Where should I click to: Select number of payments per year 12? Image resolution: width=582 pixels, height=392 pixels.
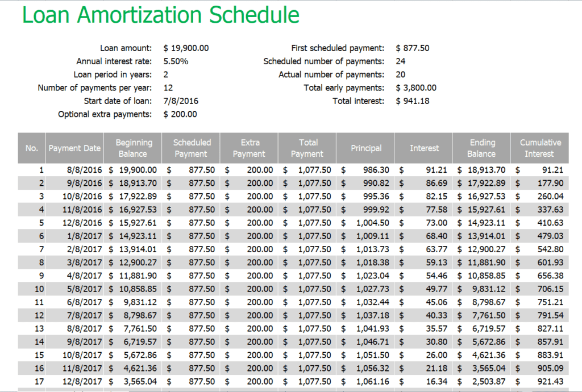coord(168,88)
